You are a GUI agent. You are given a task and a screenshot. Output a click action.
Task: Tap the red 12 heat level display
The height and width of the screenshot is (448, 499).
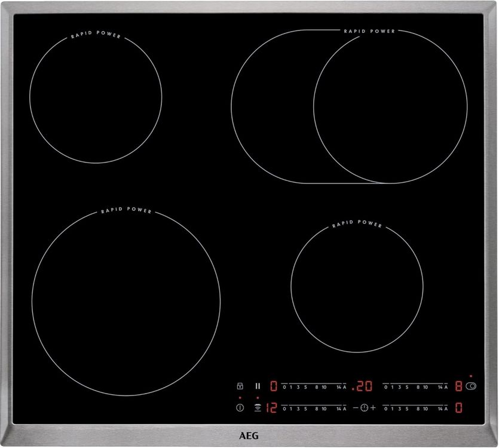(x=271, y=407)
